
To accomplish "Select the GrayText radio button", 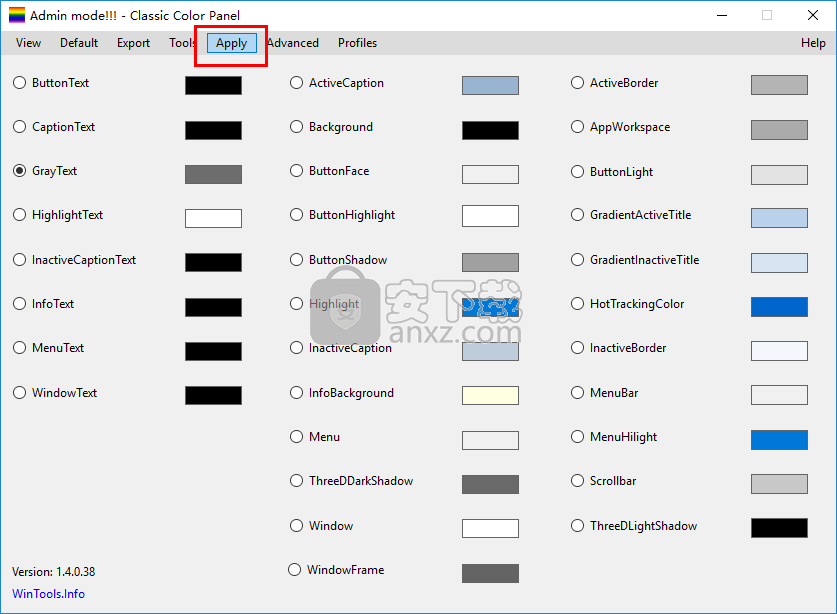I will (x=20, y=171).
